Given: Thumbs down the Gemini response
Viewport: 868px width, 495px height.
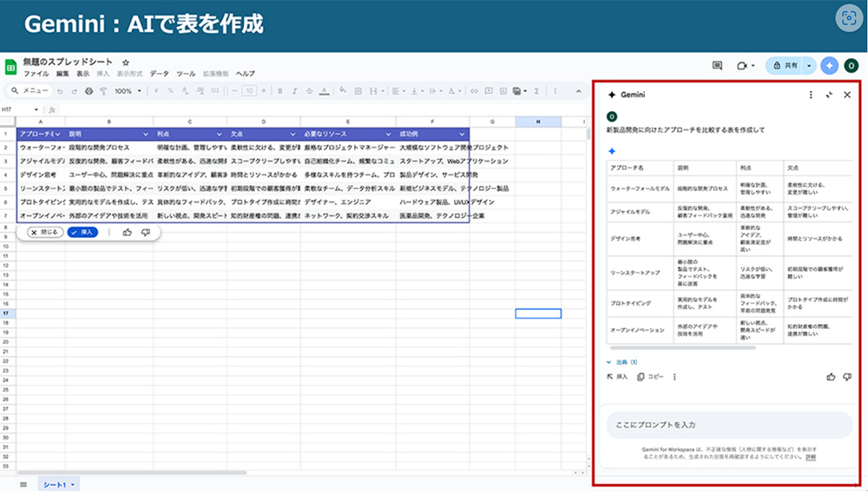Looking at the screenshot, I should [x=847, y=377].
